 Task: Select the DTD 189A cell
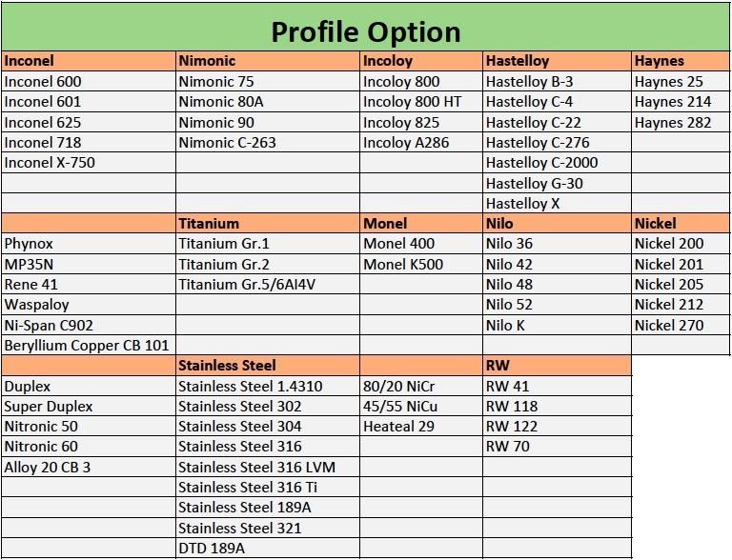point(268,548)
